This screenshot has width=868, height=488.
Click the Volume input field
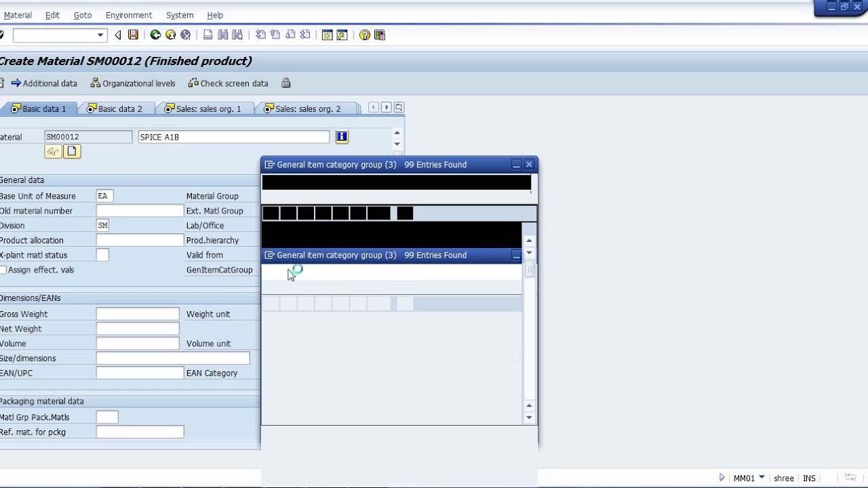138,344
